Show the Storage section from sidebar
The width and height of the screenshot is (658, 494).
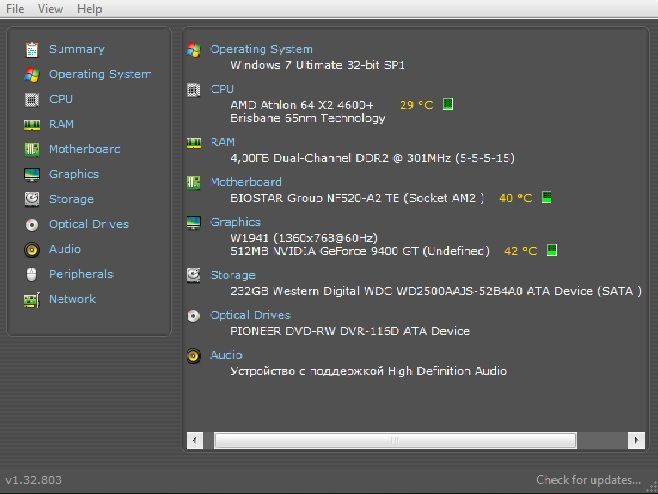point(71,199)
